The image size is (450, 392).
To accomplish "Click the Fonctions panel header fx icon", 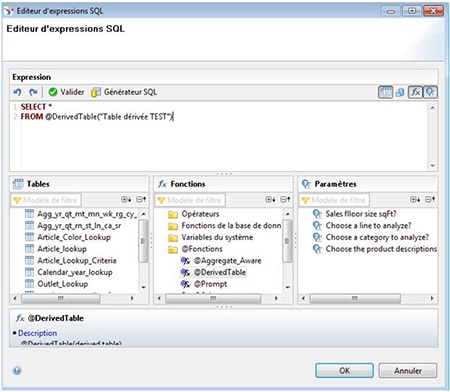I will pos(162,184).
